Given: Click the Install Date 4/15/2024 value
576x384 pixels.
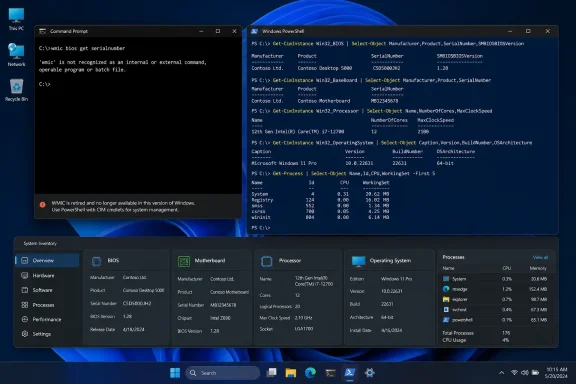Looking at the screenshot, I should (391, 330).
